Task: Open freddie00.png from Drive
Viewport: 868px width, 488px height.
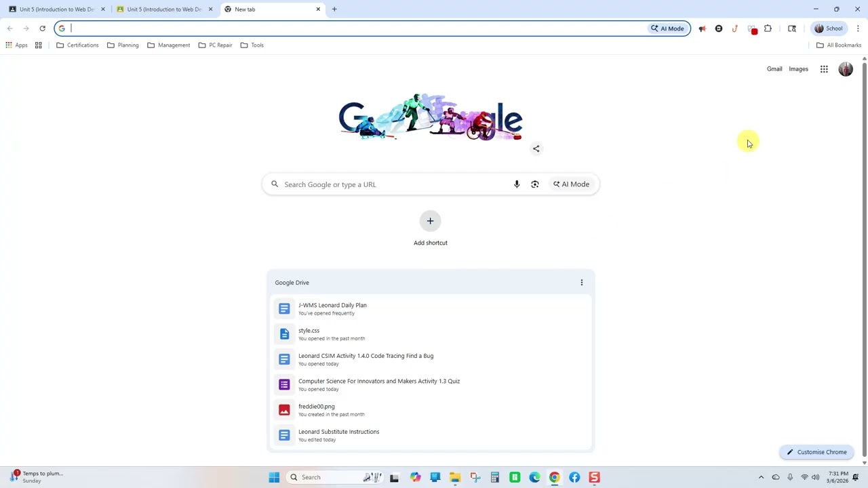Action: click(x=430, y=410)
